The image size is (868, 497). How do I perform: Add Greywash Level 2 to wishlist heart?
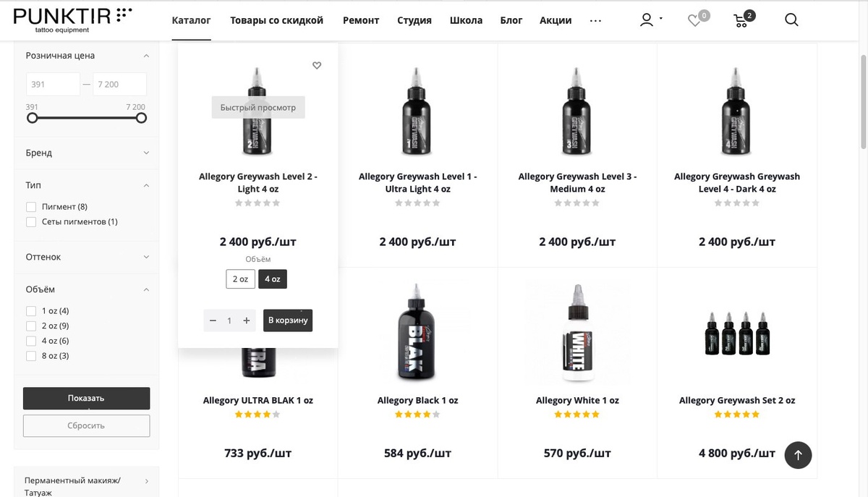[x=317, y=66]
